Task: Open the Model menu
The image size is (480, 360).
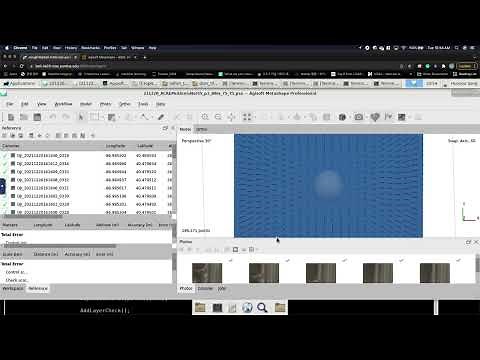Action: click(86, 104)
